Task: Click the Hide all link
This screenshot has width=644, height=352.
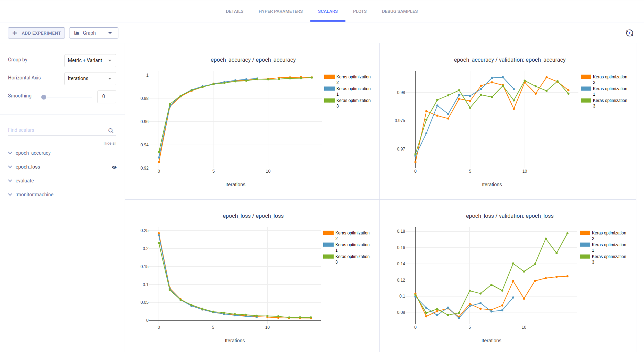Action: click(x=110, y=143)
